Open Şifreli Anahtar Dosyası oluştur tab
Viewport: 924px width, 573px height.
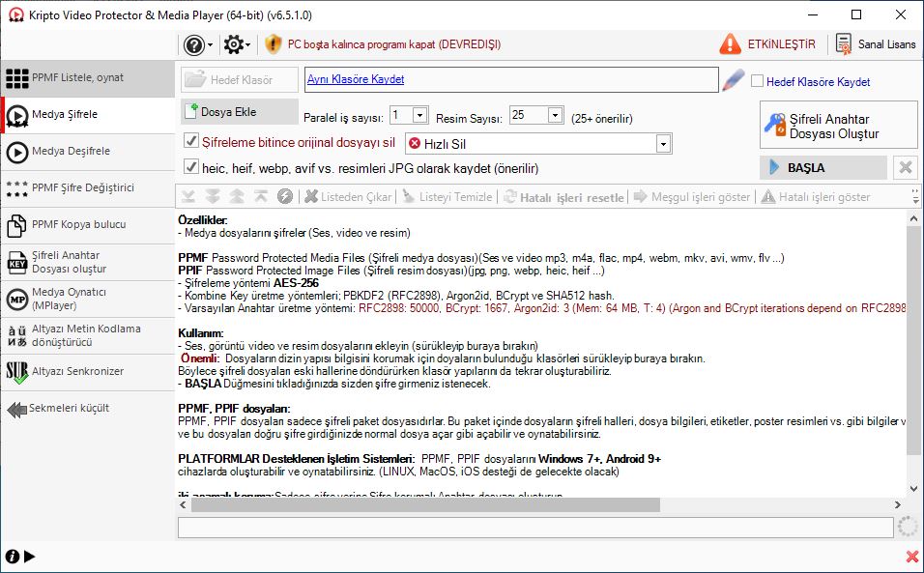pyautogui.click(x=88, y=262)
